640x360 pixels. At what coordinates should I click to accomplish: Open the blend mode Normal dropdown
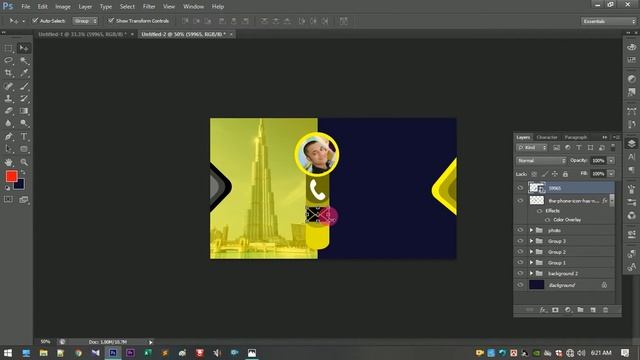pos(541,161)
